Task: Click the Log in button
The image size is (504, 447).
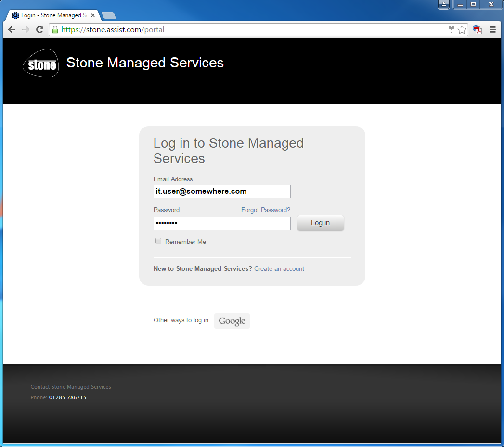Action: click(320, 223)
